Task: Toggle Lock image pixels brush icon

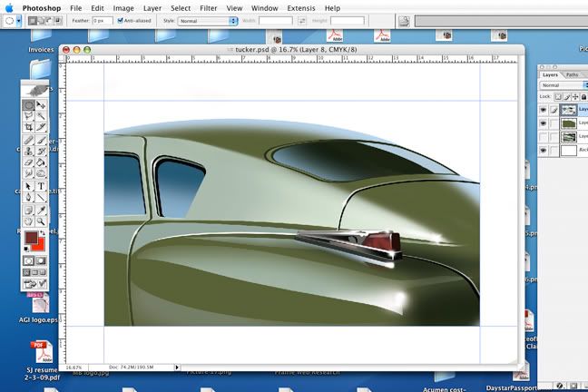Action: click(566, 97)
